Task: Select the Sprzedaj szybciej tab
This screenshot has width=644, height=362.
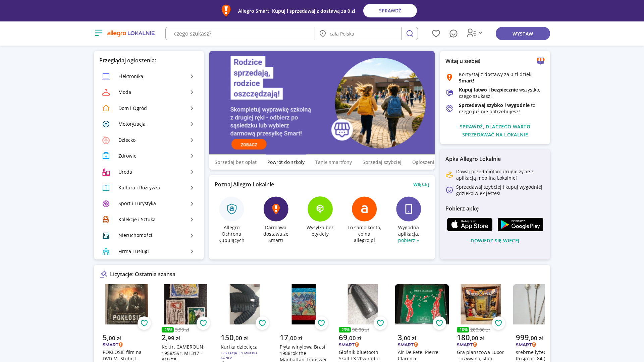Action: (x=382, y=162)
